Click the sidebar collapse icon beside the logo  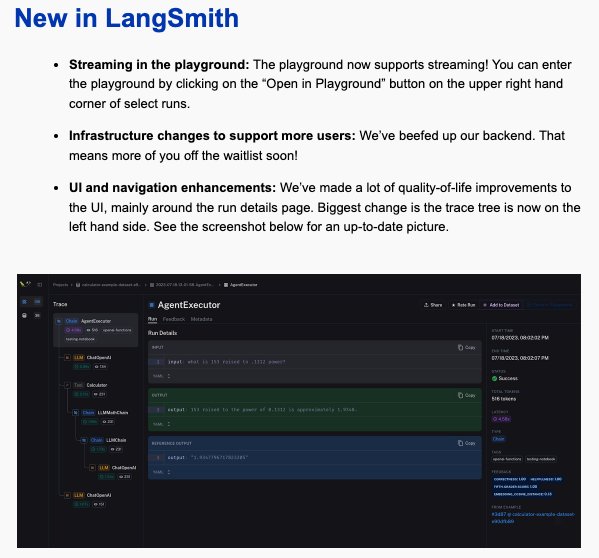click(39, 285)
